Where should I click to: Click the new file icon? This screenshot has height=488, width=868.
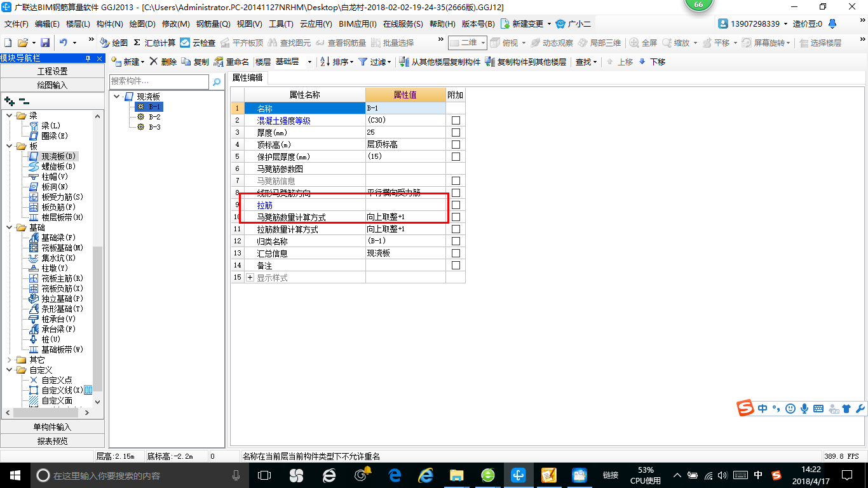coord(8,43)
